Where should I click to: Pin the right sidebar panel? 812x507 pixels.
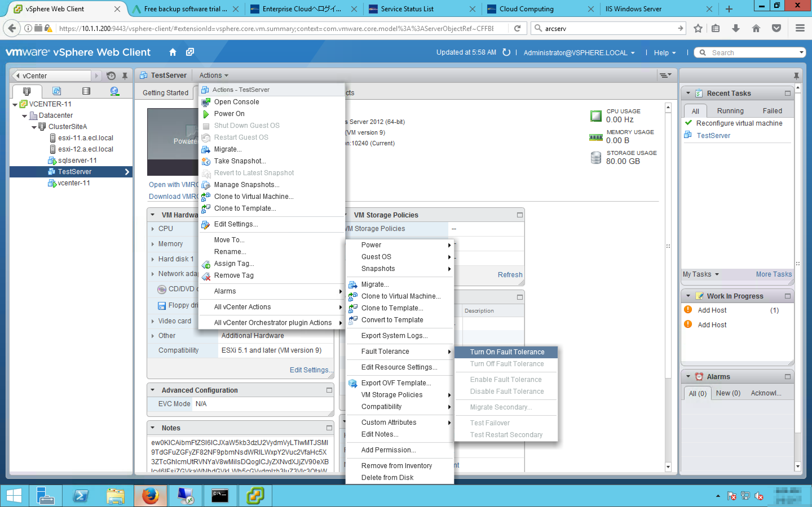pos(796,76)
